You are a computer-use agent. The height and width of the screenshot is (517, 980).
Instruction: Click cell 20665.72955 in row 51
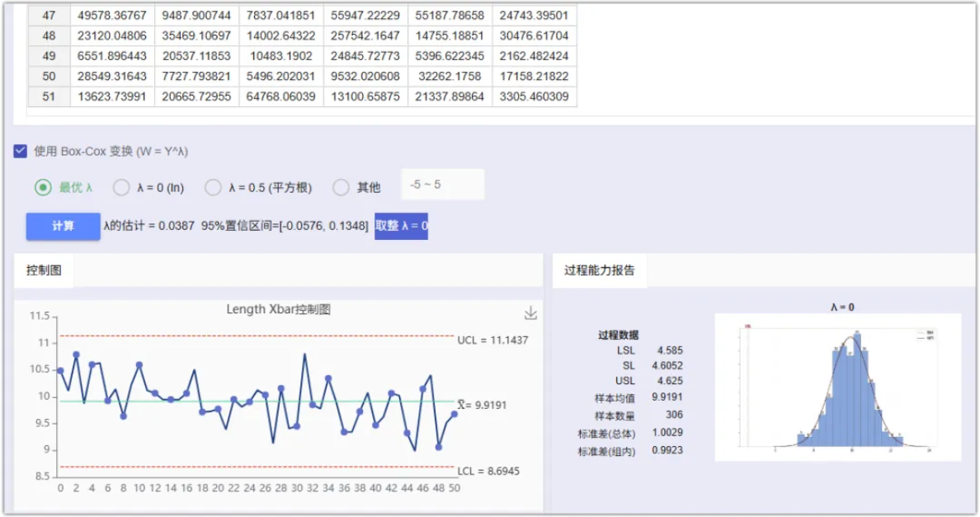pos(197,96)
